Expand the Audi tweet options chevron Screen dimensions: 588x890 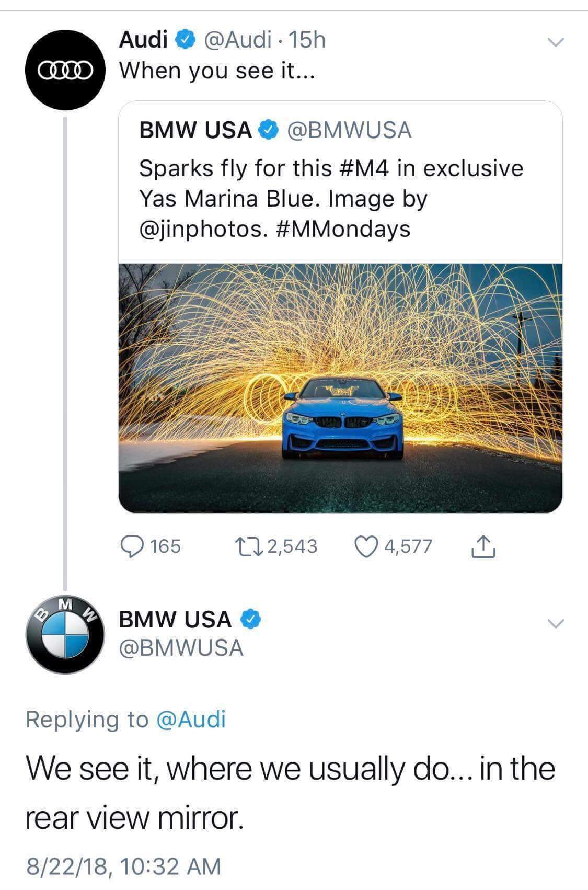(x=555, y=41)
